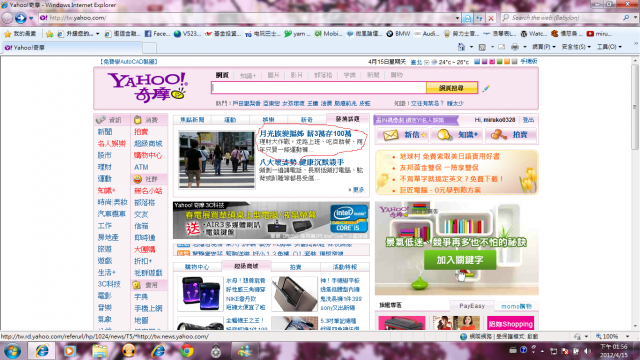Click the page vertical scrollbar thumb
The height and width of the screenshot is (360, 640).
(635, 106)
